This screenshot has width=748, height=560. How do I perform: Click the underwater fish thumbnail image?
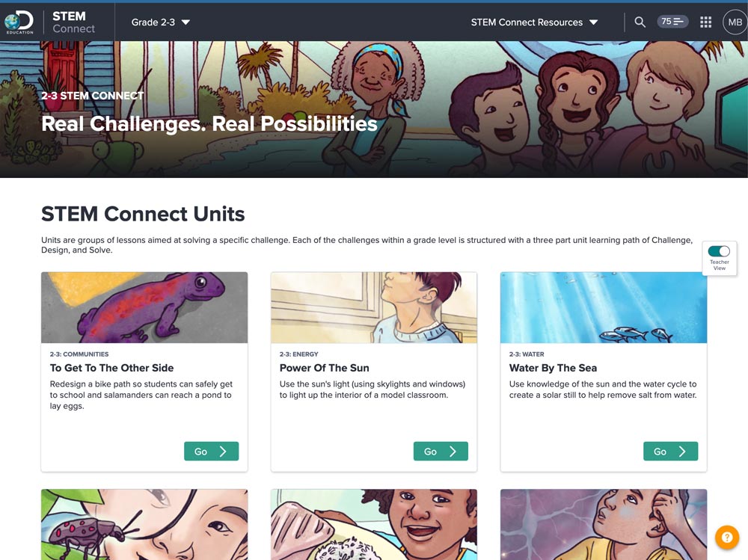pyautogui.click(x=603, y=307)
